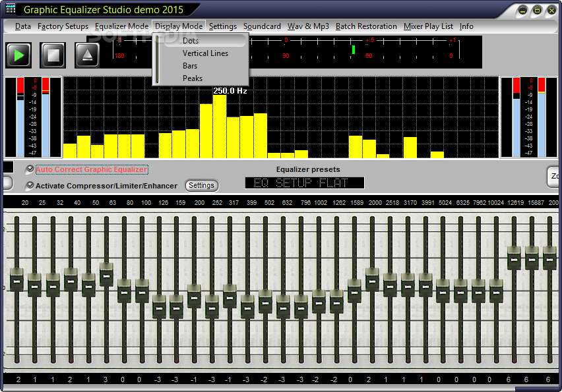Viewport: 562px width, 392px height.
Task: Open the Factory Setups menu
Action: click(63, 26)
